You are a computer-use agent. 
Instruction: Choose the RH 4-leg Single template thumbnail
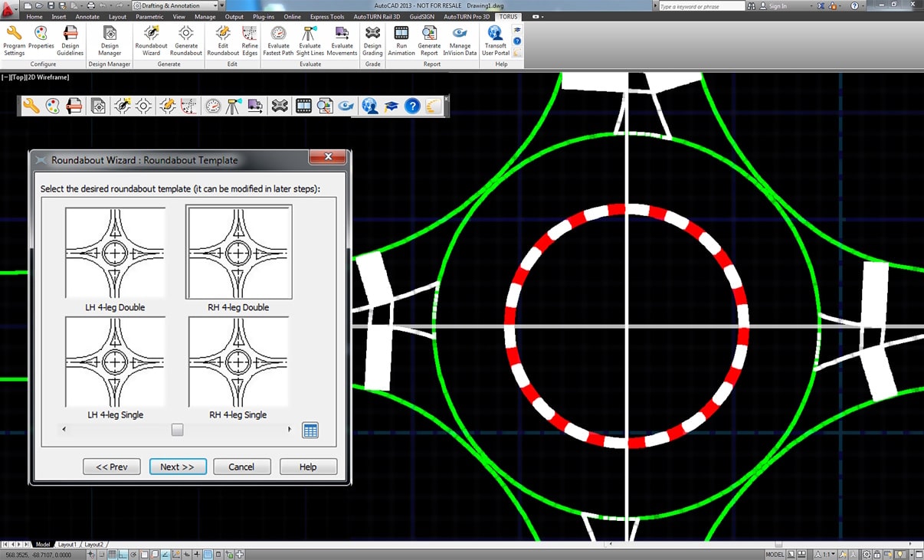pos(238,362)
